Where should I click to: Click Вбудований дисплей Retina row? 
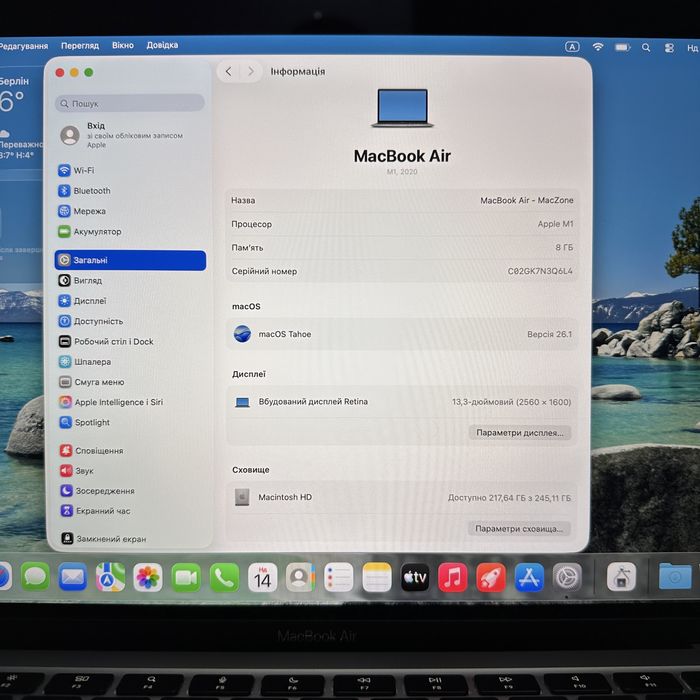pyautogui.click(x=402, y=402)
